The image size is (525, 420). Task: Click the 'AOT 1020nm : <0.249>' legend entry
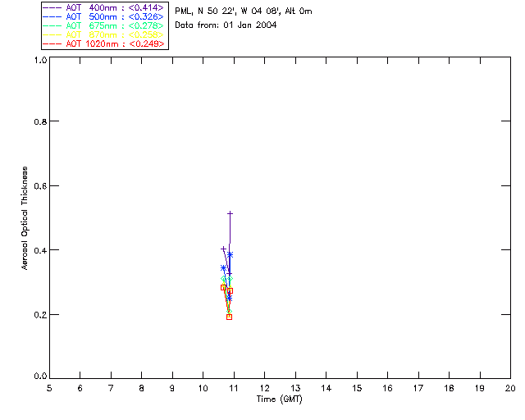103,43
